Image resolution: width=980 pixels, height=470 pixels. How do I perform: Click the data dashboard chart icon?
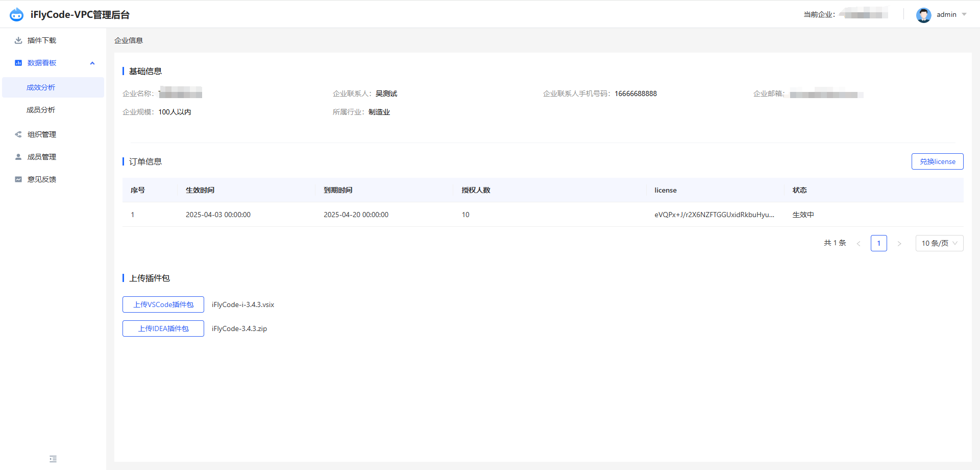coord(18,63)
